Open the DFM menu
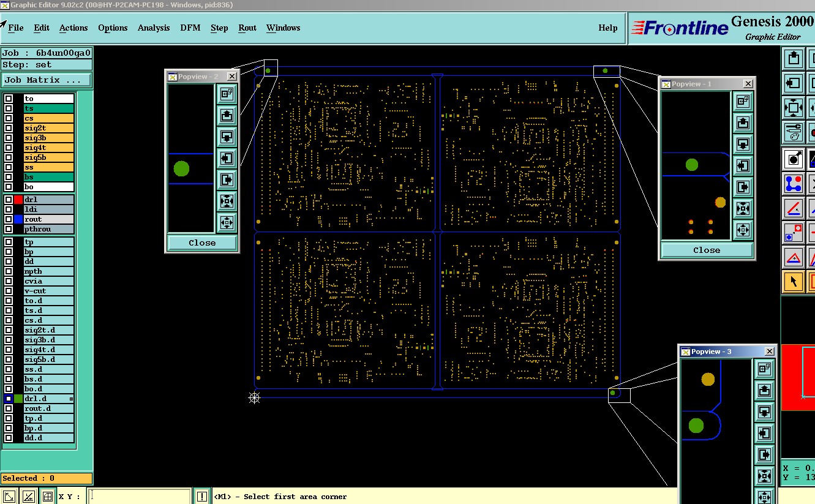Screen dimensions: 815x504 190,28
